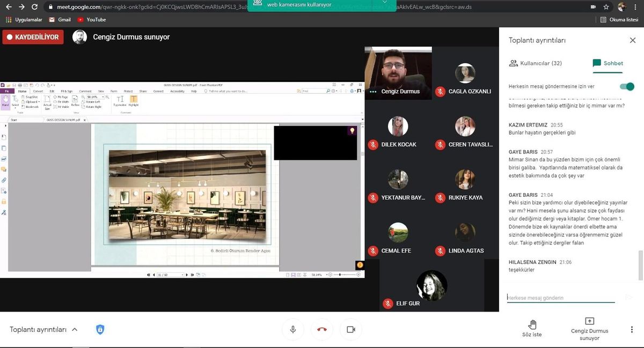Switch to Kullanıcılar (32) tab
644x348 pixels.
tap(536, 63)
